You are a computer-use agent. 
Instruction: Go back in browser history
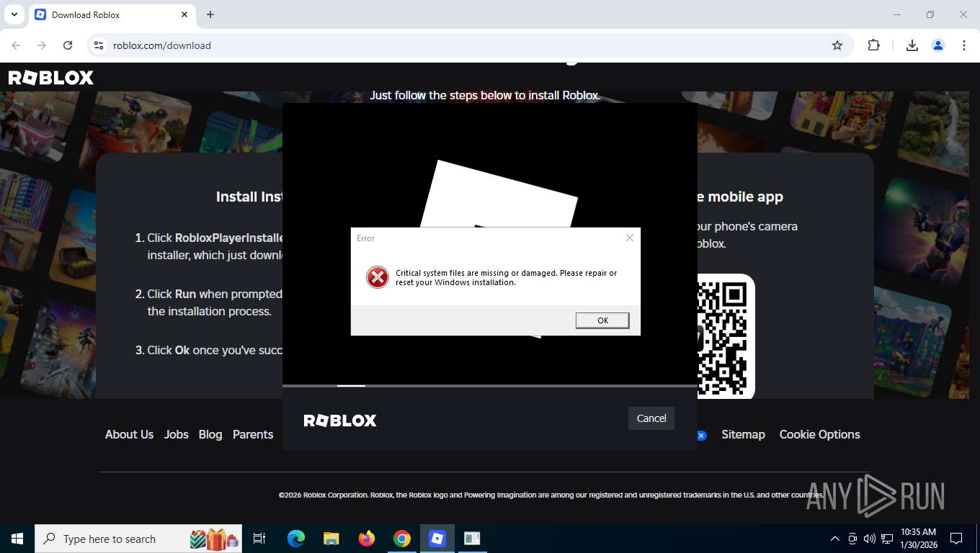coord(16,45)
